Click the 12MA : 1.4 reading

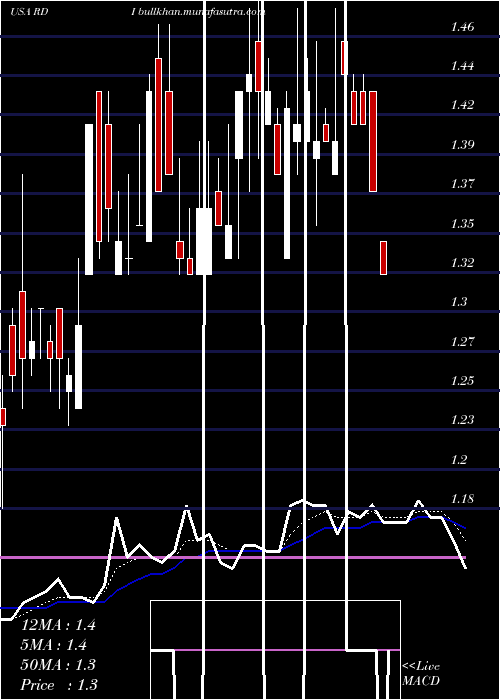click(58, 625)
